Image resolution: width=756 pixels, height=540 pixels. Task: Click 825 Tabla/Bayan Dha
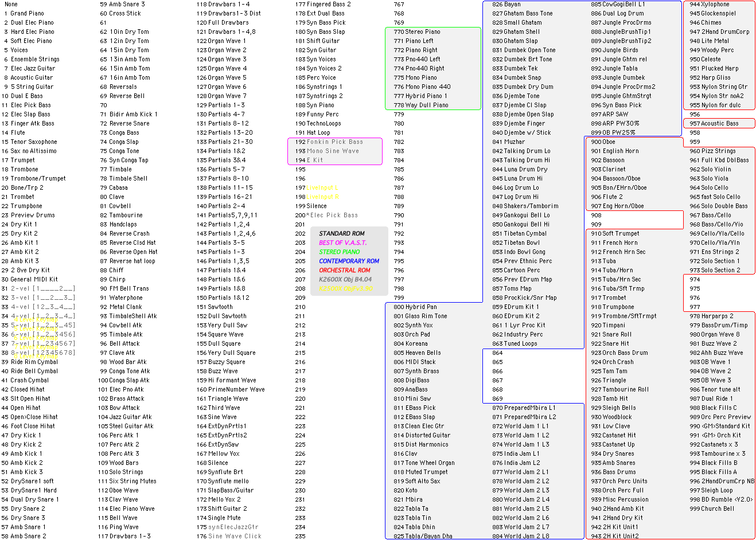423,536
